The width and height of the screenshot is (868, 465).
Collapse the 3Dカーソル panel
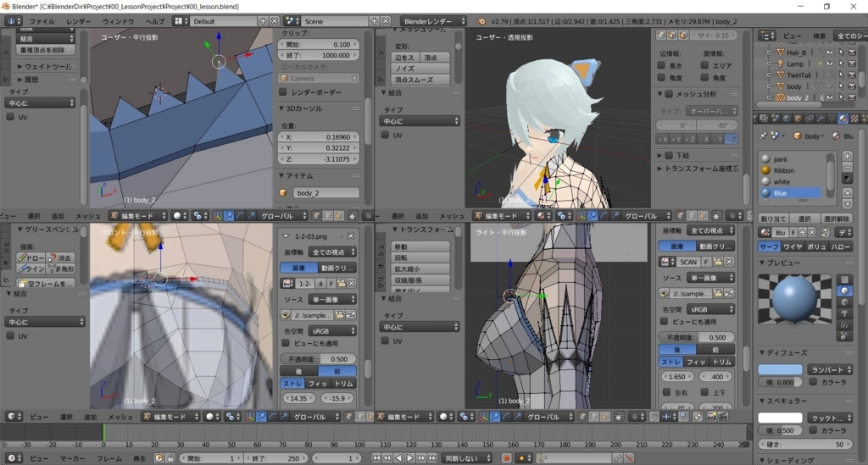pyautogui.click(x=281, y=108)
